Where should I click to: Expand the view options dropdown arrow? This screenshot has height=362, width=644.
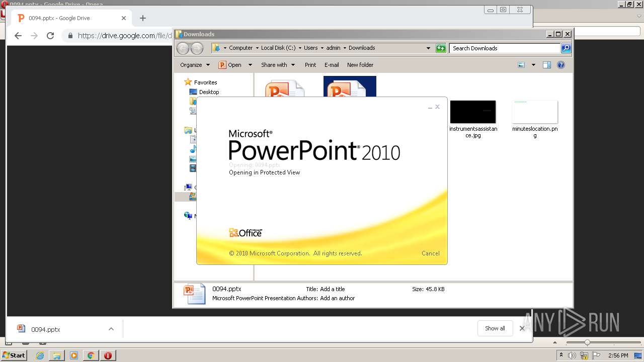[x=533, y=65]
